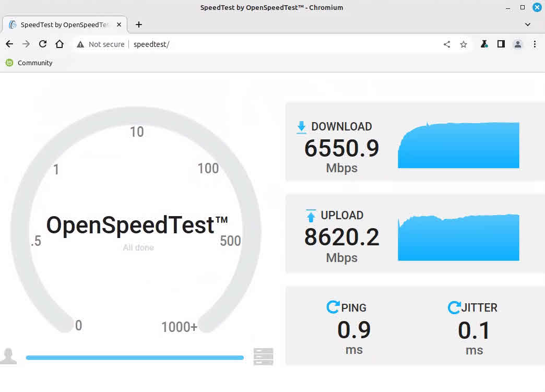545x392 pixels.
Task: Open the Community bookmark
Action: click(29, 63)
